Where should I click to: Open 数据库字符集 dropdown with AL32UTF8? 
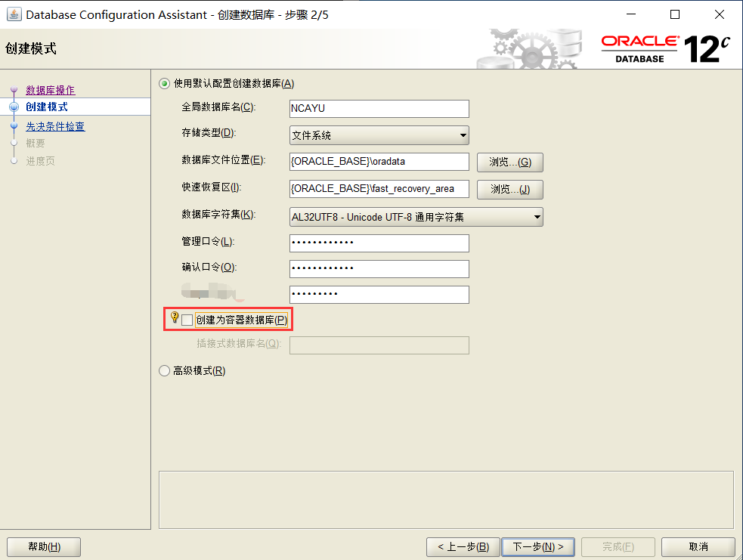[416, 217]
